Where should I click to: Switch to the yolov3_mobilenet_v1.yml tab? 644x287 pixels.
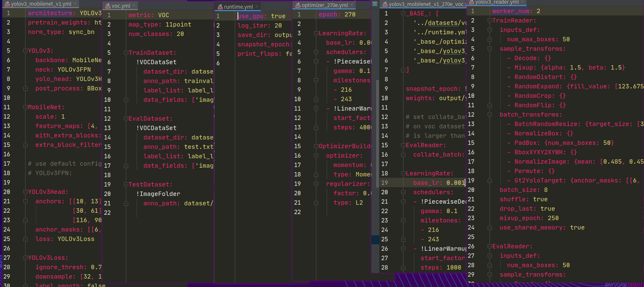point(41,4)
